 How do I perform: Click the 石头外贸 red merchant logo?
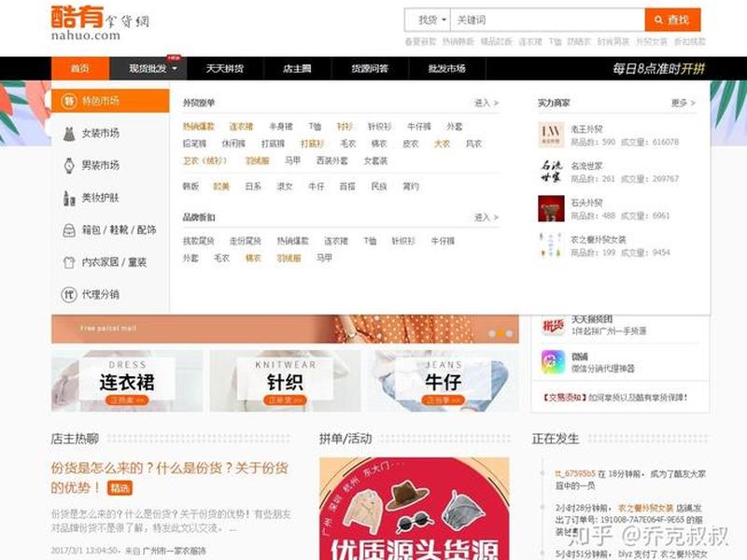click(x=551, y=208)
